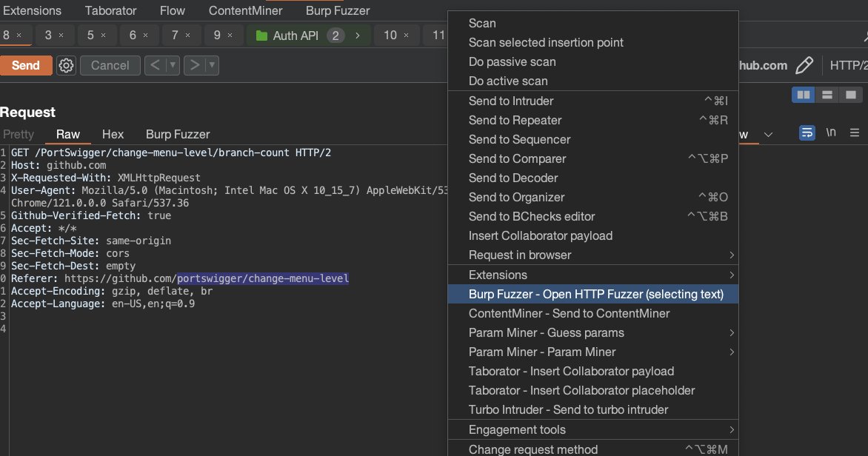Select Send to Organizer
Image resolution: width=868 pixels, height=456 pixels.
(x=593, y=197)
